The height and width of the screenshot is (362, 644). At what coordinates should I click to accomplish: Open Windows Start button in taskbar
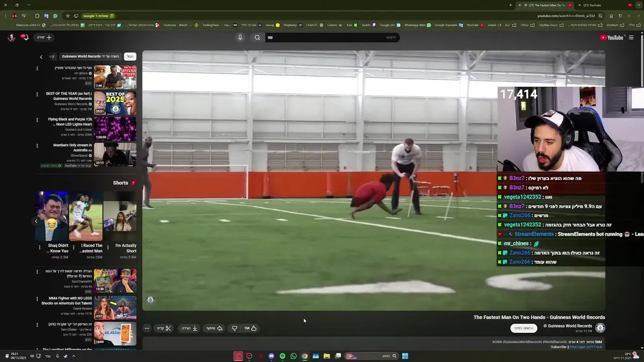click(x=405, y=356)
